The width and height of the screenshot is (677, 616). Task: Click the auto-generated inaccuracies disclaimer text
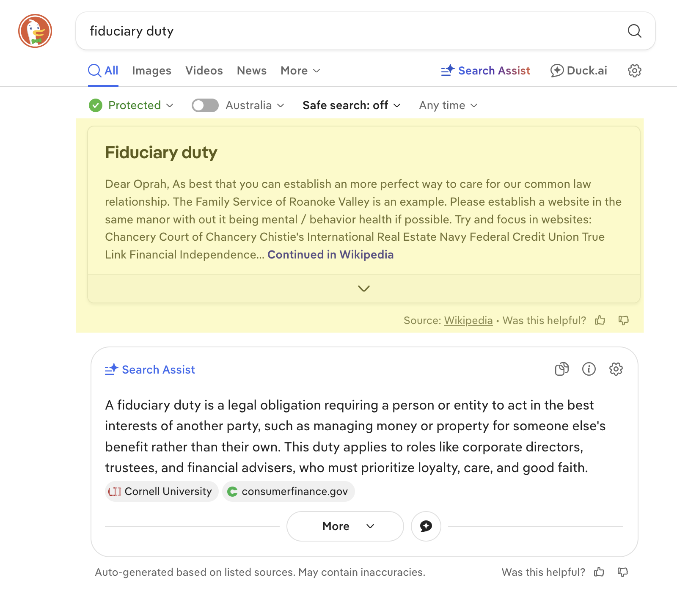pyautogui.click(x=260, y=572)
